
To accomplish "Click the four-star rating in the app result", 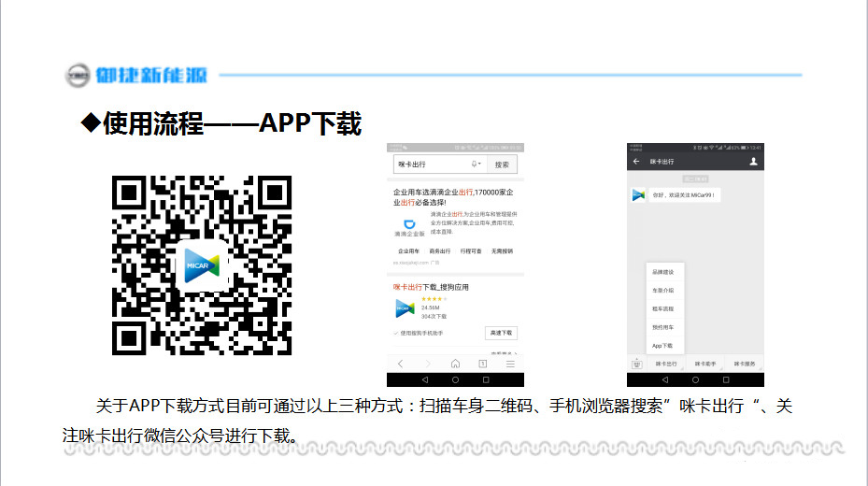I will (x=434, y=299).
